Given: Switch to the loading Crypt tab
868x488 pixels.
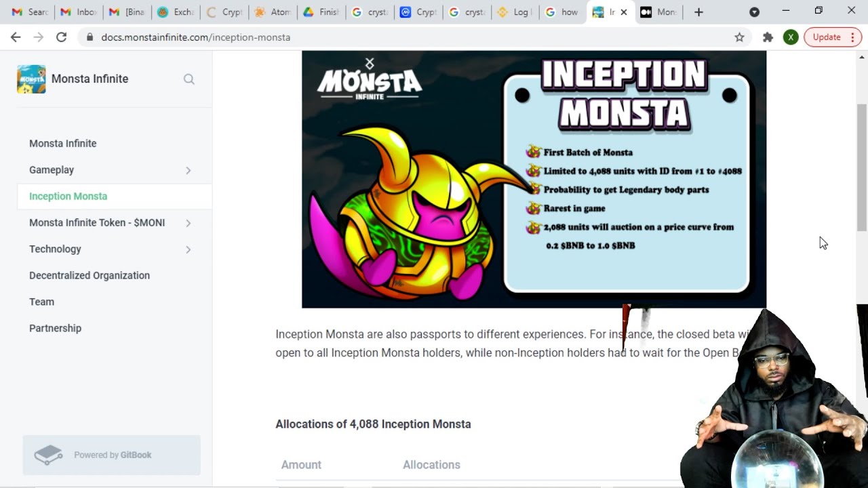Looking at the screenshot, I should [225, 12].
